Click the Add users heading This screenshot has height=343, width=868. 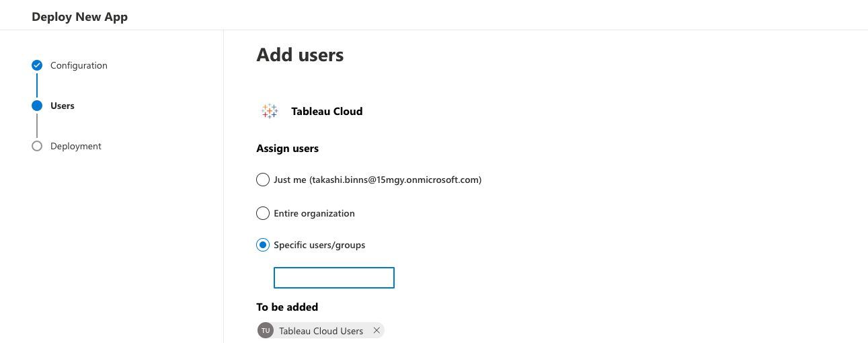tap(300, 54)
